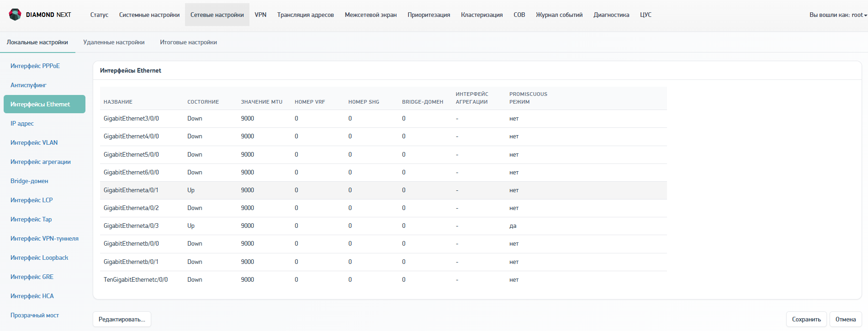Open Системные настройки menu
The image size is (868, 331).
pyautogui.click(x=149, y=15)
